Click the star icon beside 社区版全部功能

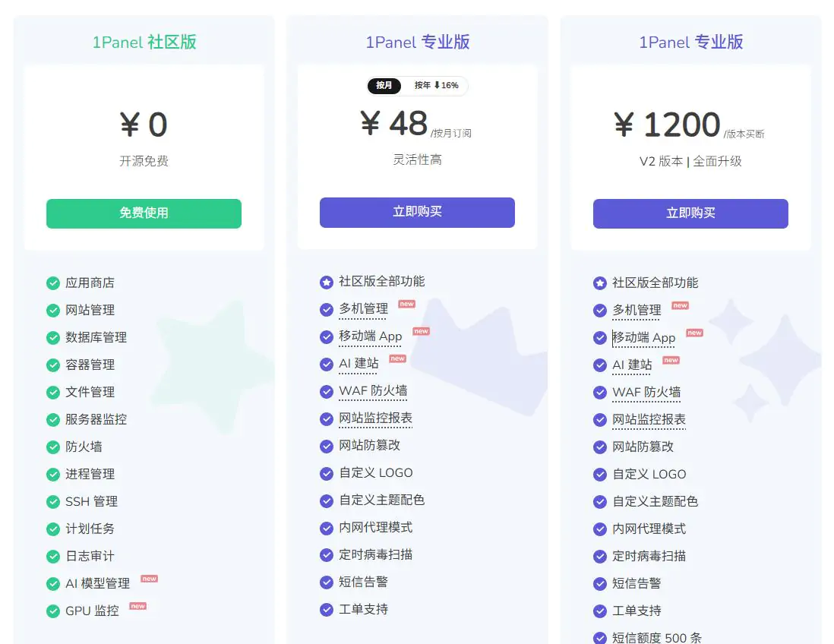326,281
